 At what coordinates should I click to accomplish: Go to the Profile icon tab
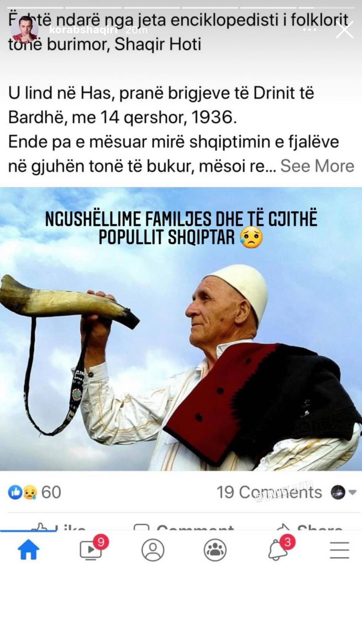coord(153,550)
